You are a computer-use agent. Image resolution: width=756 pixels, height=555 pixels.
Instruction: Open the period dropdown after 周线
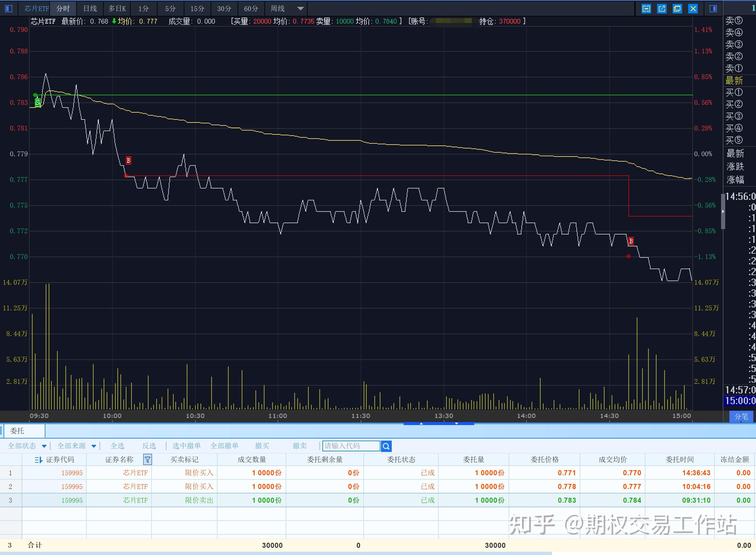click(x=300, y=9)
